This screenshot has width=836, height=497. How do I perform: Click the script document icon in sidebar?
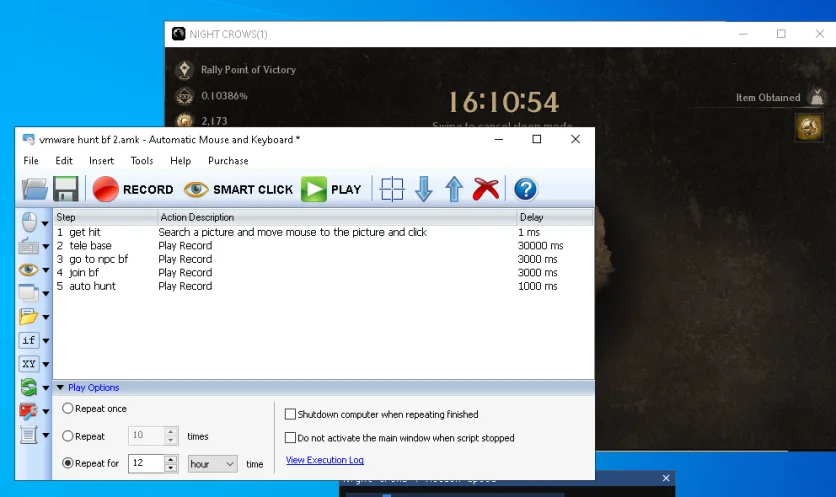pos(28,435)
